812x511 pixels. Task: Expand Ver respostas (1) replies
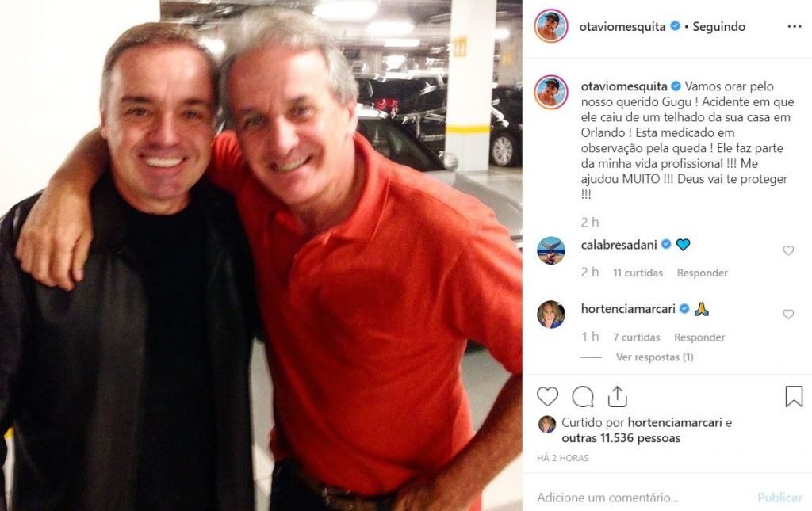pos(654,357)
